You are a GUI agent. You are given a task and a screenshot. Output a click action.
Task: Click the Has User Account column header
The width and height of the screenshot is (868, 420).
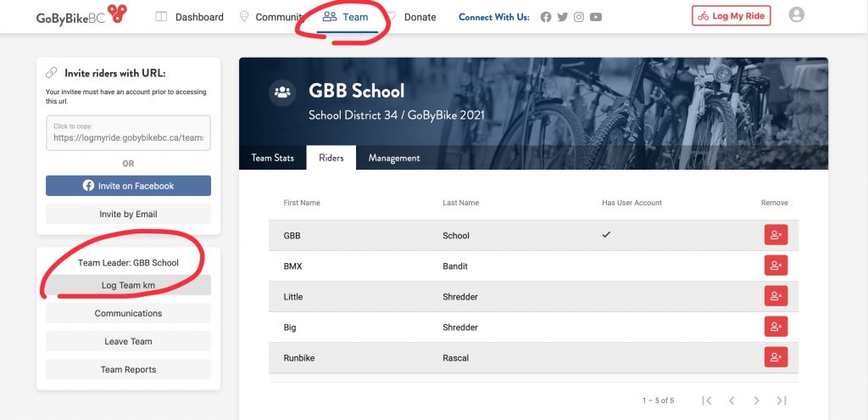(x=632, y=203)
